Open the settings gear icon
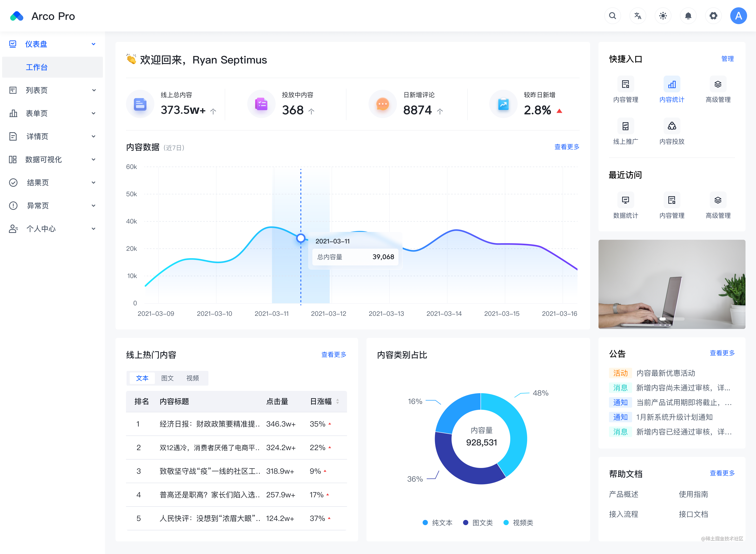Screen dimensions: 756x554 click(x=713, y=16)
